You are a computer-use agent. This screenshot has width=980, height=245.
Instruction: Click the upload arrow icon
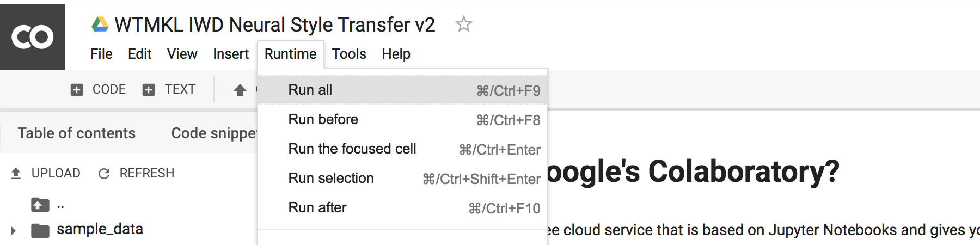(x=16, y=173)
